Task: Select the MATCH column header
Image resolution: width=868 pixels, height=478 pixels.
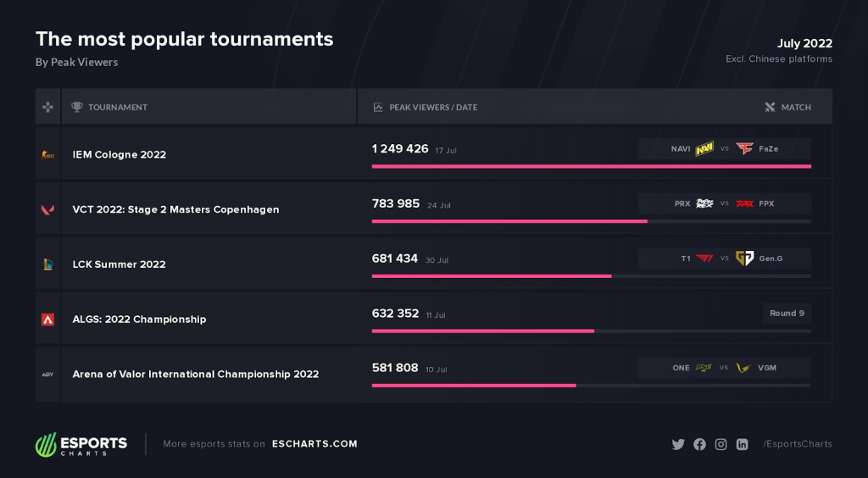Action: pos(787,108)
